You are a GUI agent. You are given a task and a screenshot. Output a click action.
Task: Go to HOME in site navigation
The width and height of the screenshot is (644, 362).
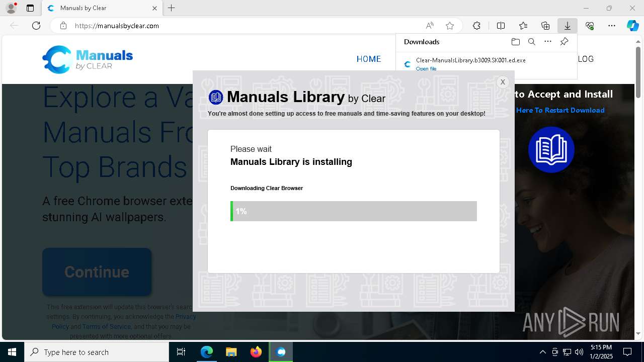coord(369,59)
